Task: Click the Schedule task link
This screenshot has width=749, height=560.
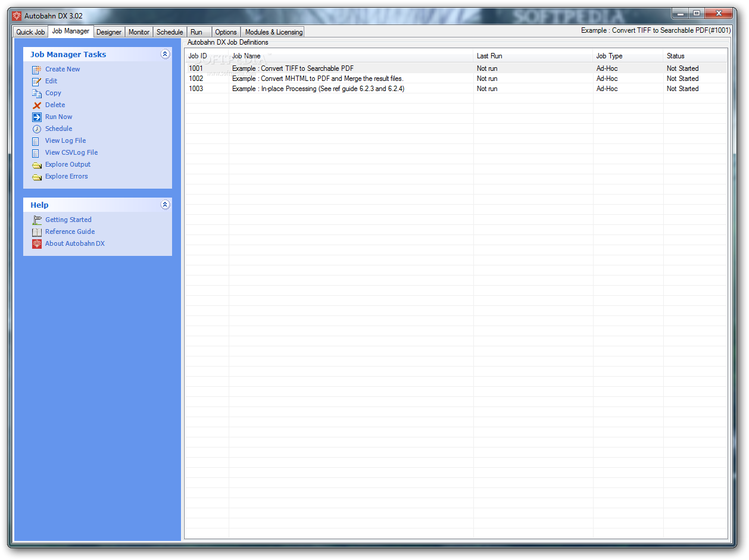Action: [58, 129]
